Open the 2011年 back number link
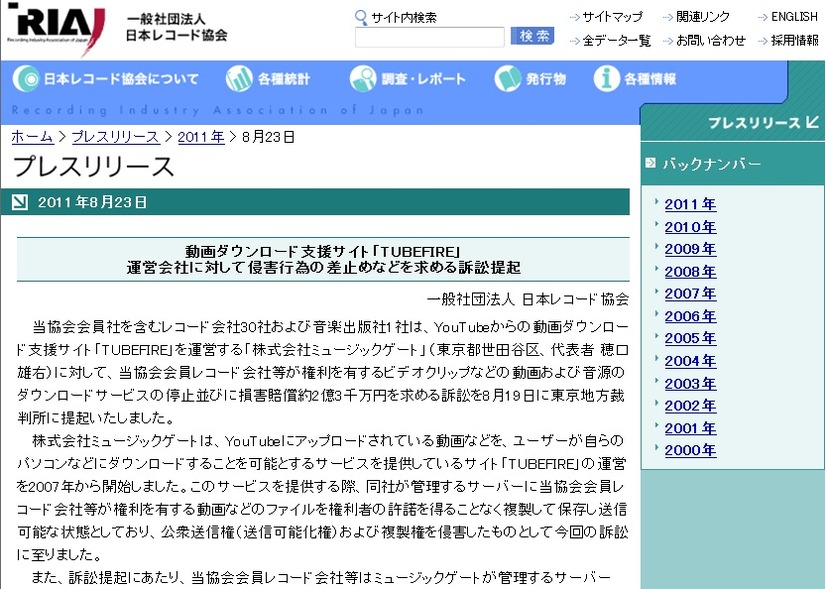This screenshot has height=589, width=826. point(690,204)
